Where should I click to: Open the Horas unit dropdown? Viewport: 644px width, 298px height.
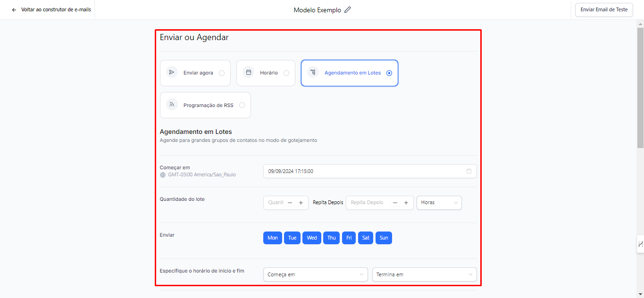click(439, 203)
